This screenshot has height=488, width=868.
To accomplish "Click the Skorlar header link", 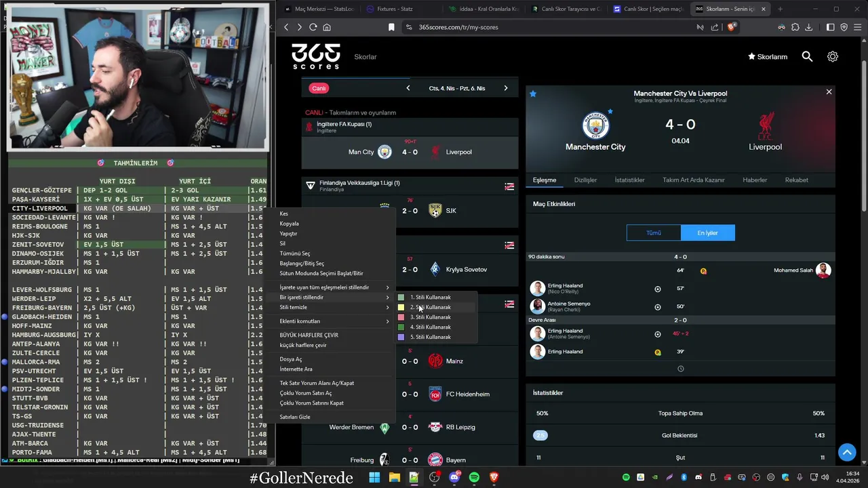I will [366, 57].
